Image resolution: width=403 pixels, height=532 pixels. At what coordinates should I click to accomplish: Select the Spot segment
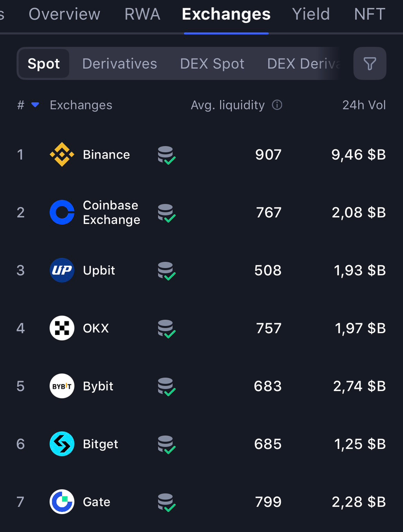click(x=44, y=64)
